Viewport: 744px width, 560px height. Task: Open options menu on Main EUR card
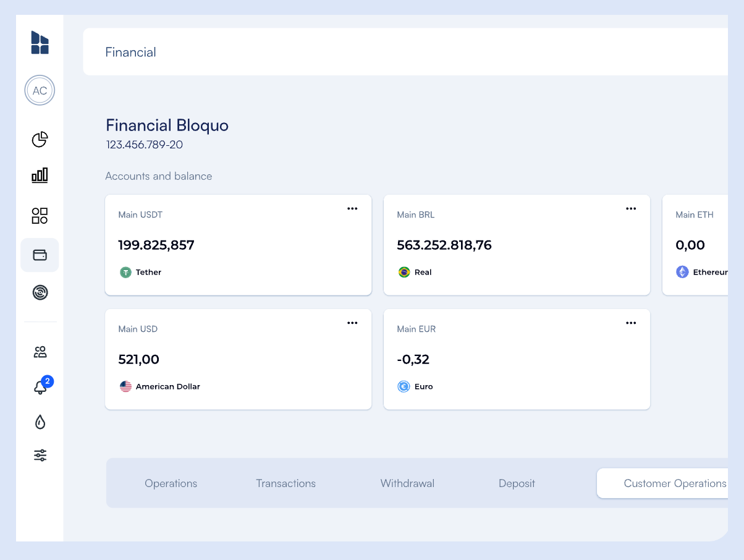pos(631,323)
